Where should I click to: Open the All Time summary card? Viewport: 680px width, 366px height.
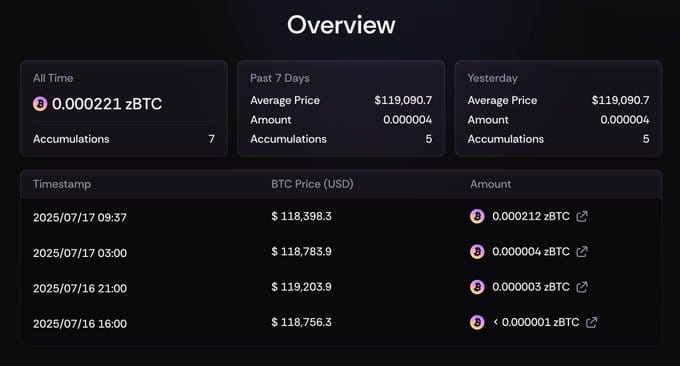point(124,108)
